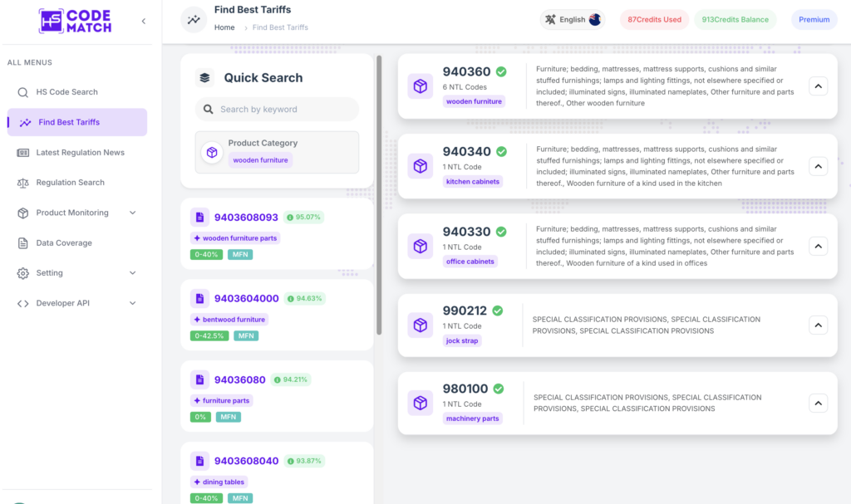
Task: Open result code 9403604000
Action: point(246,298)
